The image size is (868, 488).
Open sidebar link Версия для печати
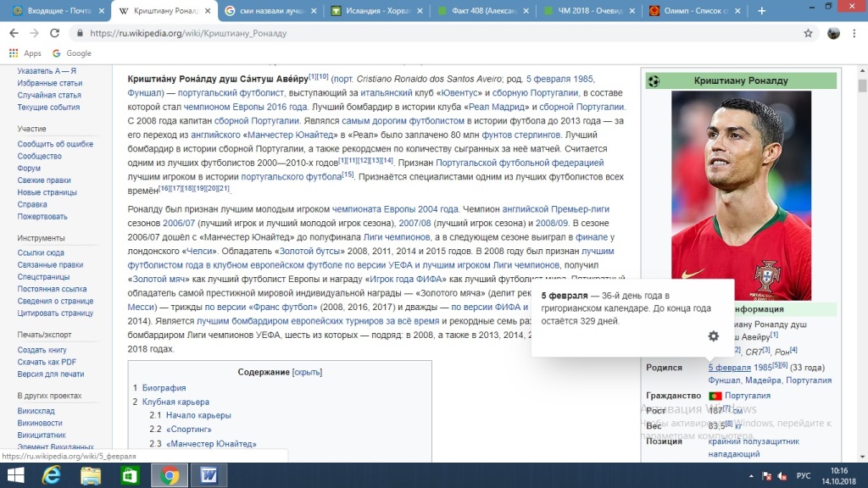click(51, 374)
